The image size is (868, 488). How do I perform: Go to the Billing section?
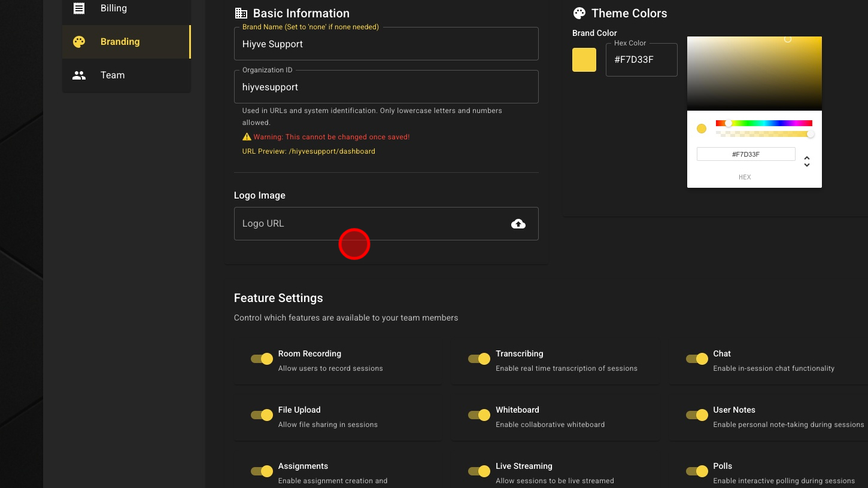pos(114,8)
